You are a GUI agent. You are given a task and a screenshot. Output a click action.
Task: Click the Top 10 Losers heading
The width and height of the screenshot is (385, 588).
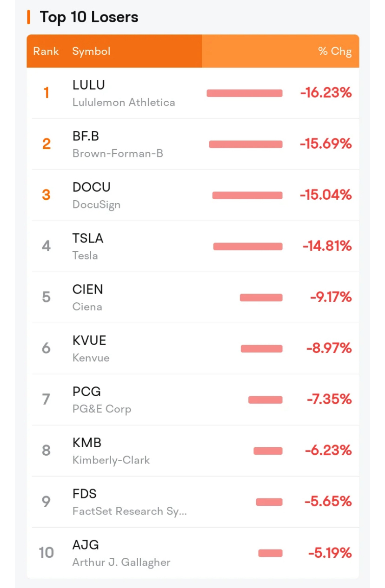coord(89,17)
